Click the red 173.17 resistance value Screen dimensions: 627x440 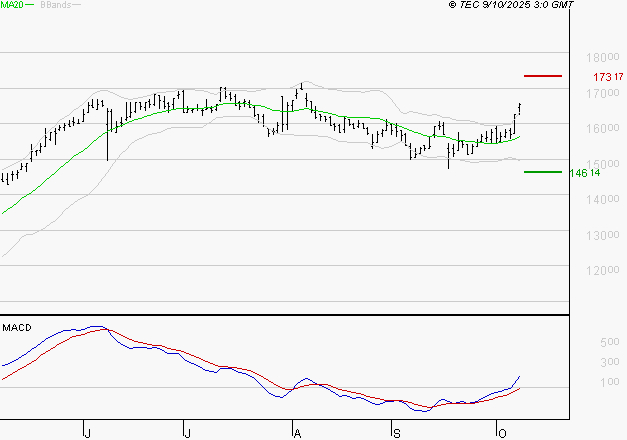(x=608, y=77)
